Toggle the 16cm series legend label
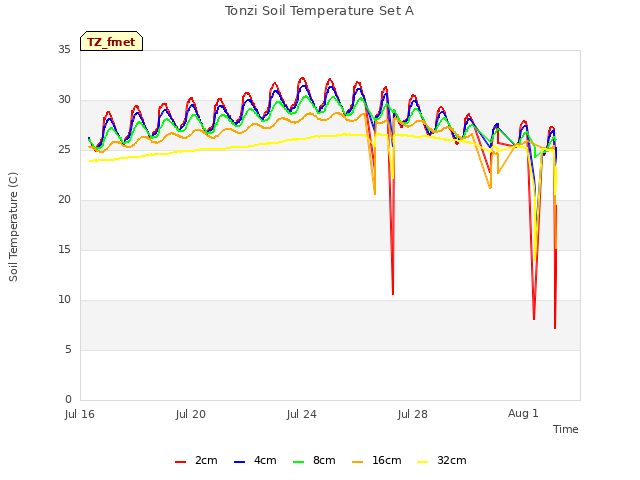 [387, 460]
